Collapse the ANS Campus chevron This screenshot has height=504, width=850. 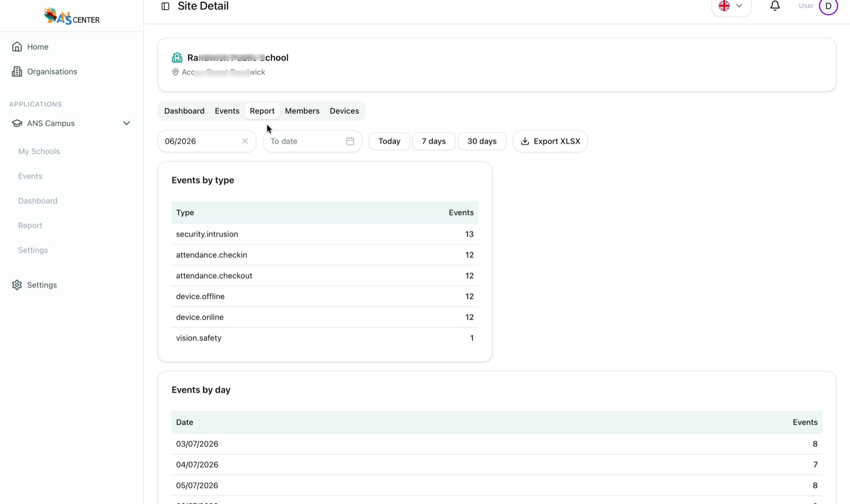[126, 123]
